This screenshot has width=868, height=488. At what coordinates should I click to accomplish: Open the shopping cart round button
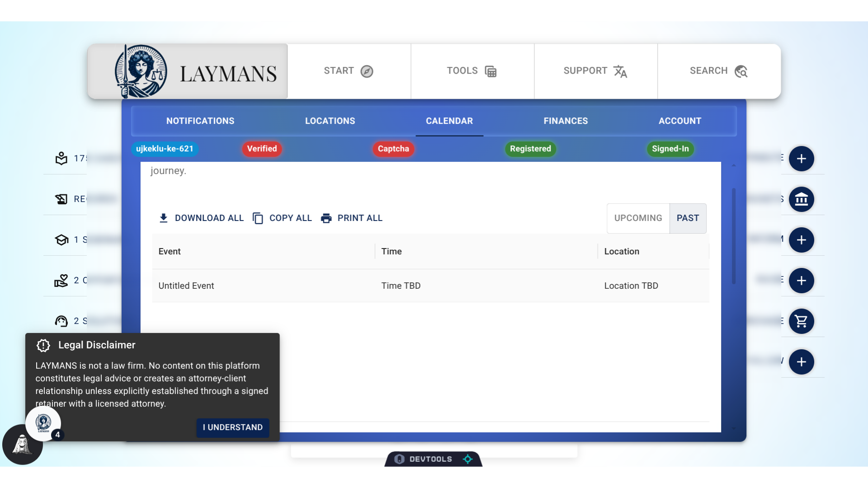[x=801, y=321]
